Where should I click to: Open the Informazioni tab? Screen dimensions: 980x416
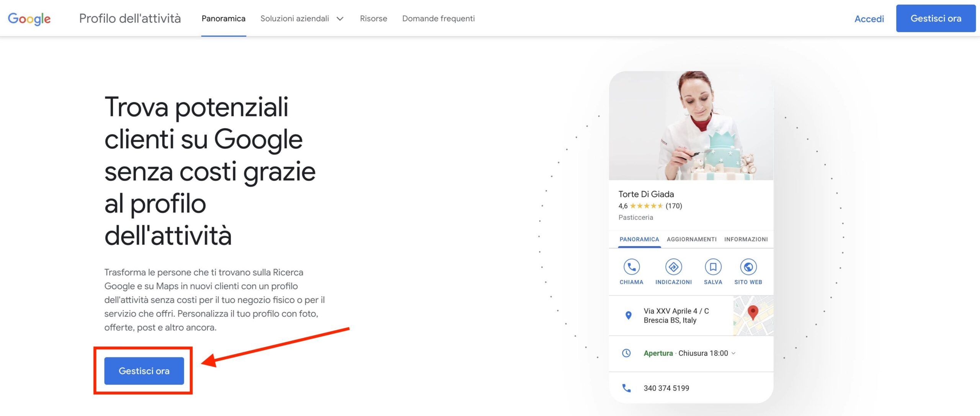[x=746, y=239]
